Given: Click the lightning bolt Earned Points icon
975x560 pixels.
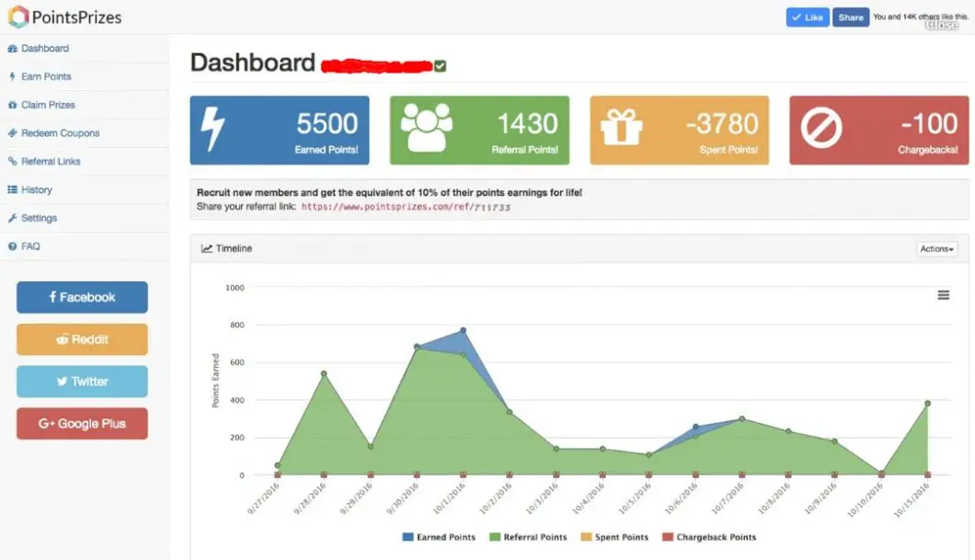Looking at the screenshot, I should [x=212, y=130].
